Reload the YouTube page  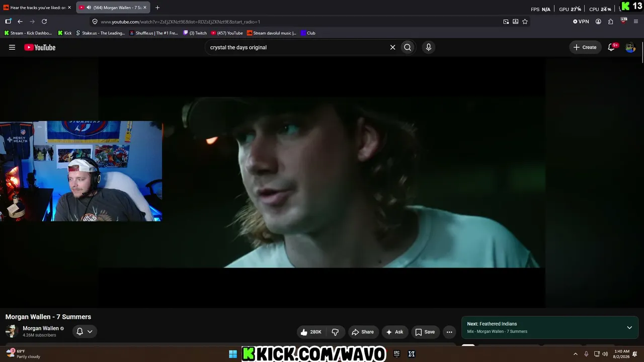[x=44, y=22]
